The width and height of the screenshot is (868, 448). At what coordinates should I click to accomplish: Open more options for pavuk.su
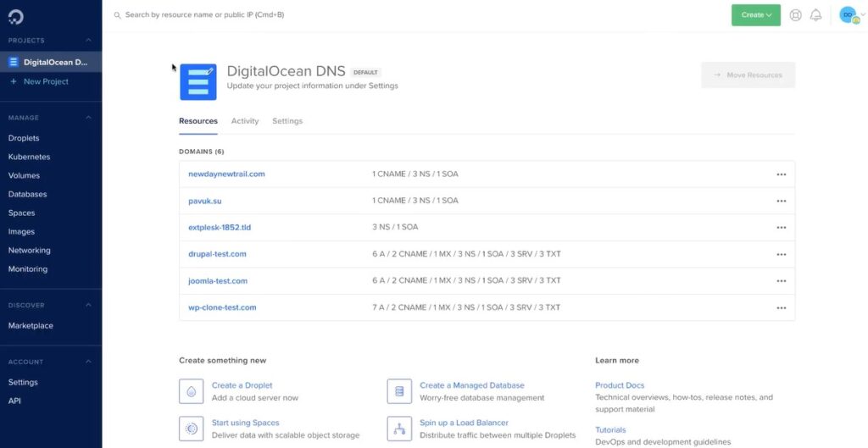point(781,201)
